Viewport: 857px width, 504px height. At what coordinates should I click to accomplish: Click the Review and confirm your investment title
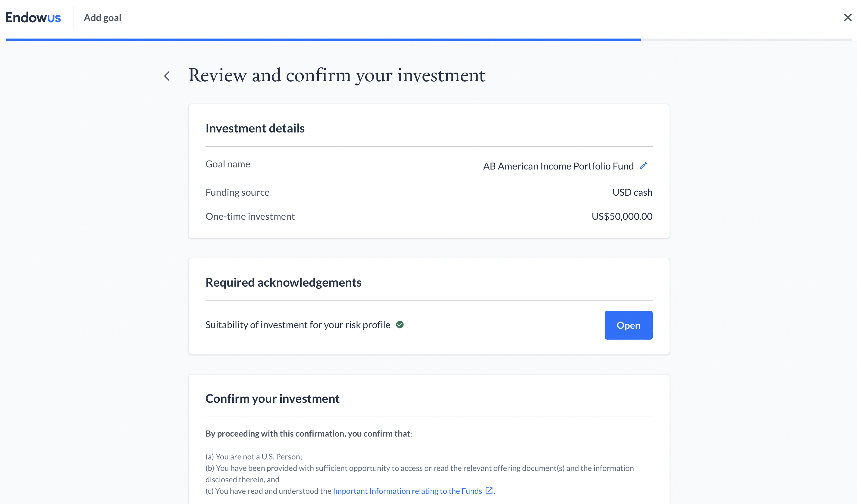pyautogui.click(x=337, y=76)
